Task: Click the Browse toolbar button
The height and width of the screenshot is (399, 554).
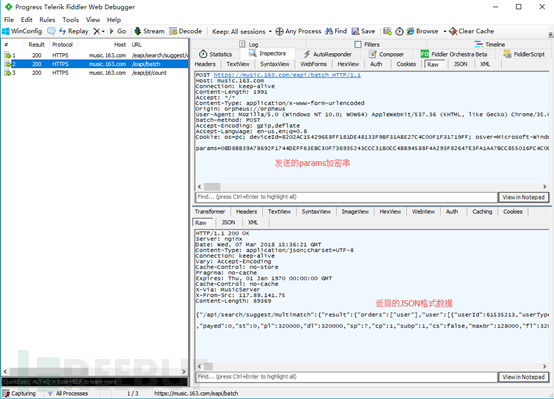Action: point(423,31)
